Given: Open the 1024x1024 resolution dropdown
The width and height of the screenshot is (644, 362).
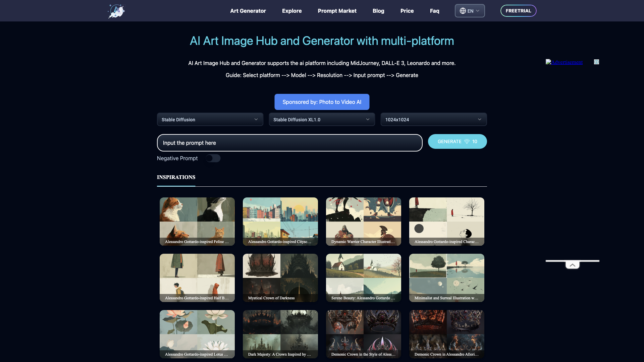Looking at the screenshot, I should (433, 120).
